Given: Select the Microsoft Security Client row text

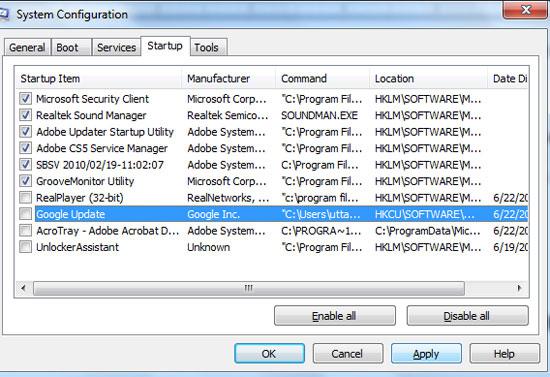Looking at the screenshot, I should (x=93, y=99).
